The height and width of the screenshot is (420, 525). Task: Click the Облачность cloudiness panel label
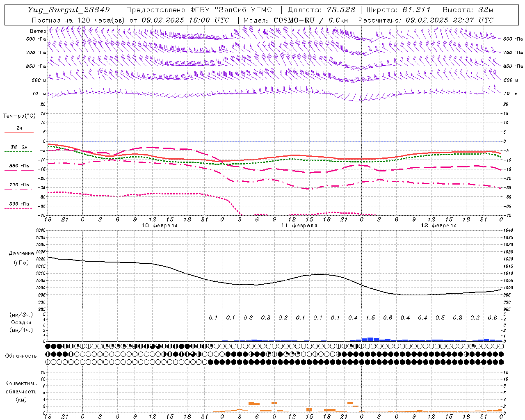tap(21, 356)
